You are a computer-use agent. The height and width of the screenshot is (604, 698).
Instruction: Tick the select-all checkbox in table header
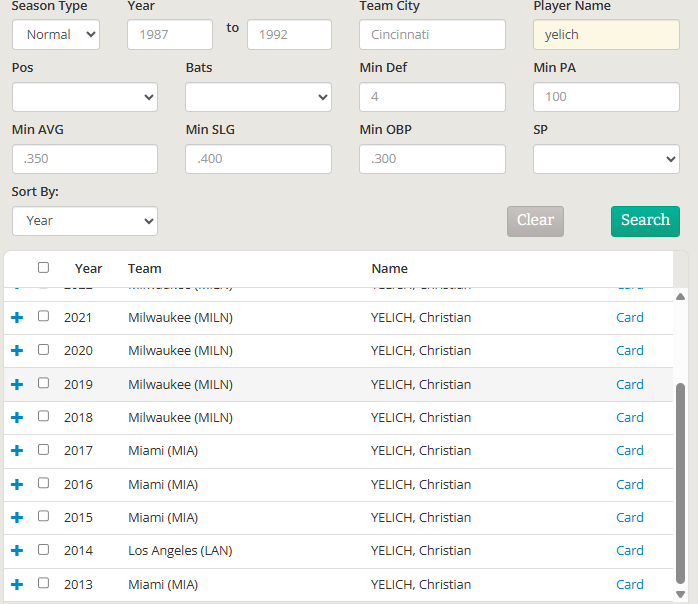pos(43,268)
